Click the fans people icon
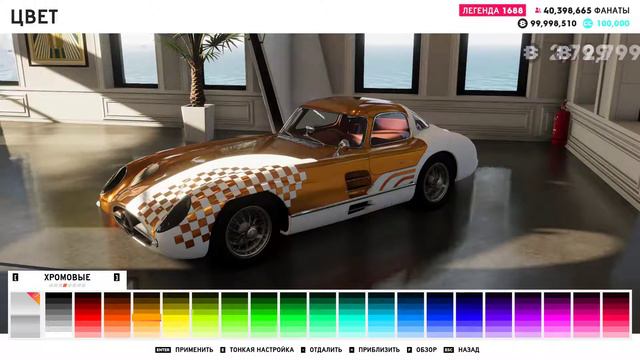The width and height of the screenshot is (640, 360). 538,11
